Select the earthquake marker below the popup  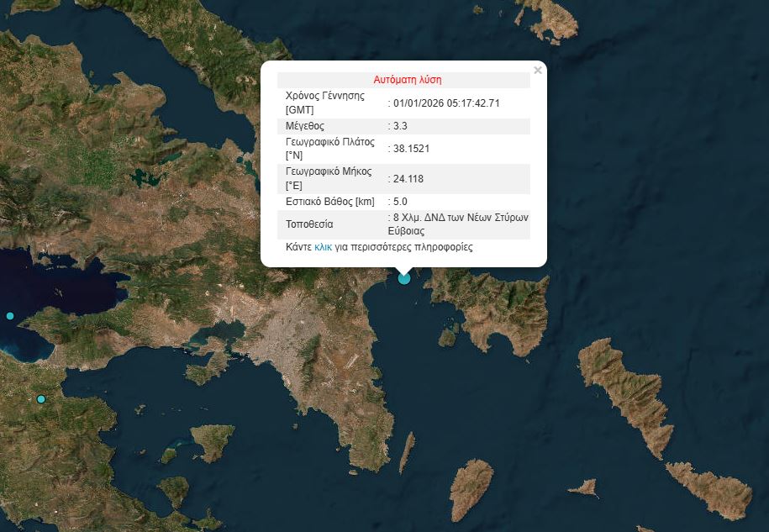[404, 277]
